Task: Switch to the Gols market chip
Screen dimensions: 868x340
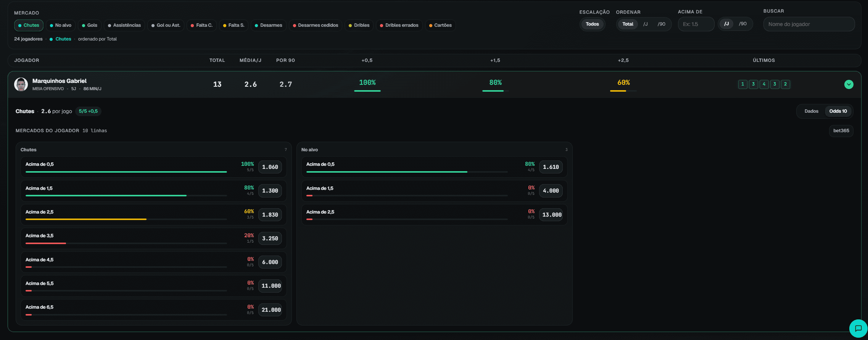Action: point(90,25)
